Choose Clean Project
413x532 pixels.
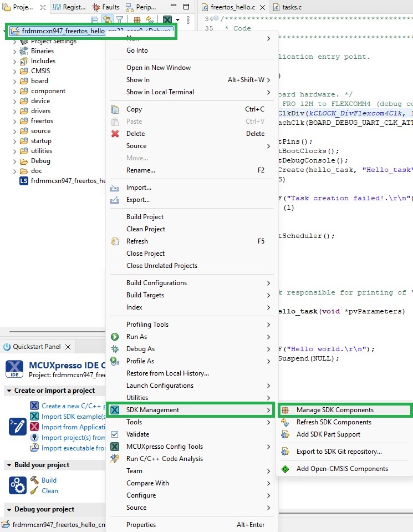[146, 229]
